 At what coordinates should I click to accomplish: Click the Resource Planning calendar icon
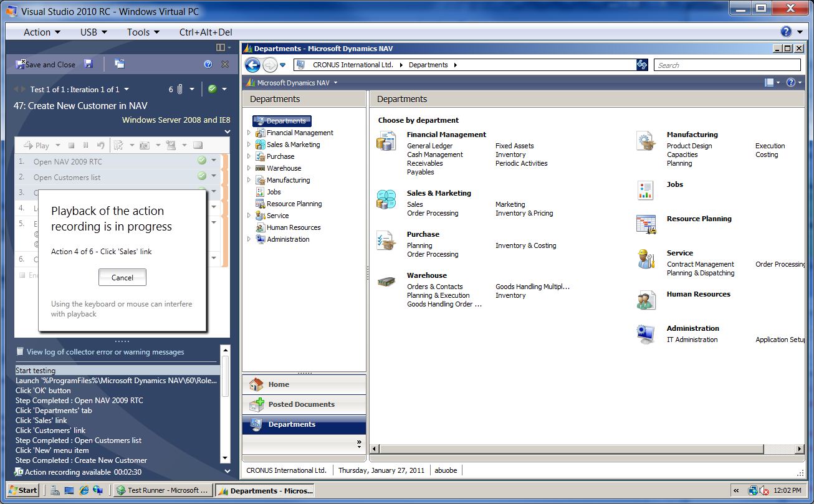[646, 225]
